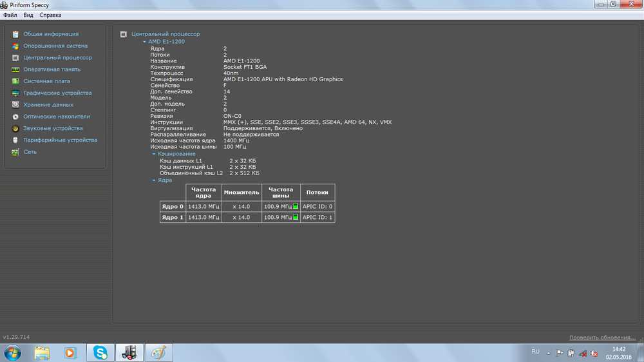The image size is (644, 362).
Task: Click the Частота ядра column header
Action: coord(204,193)
